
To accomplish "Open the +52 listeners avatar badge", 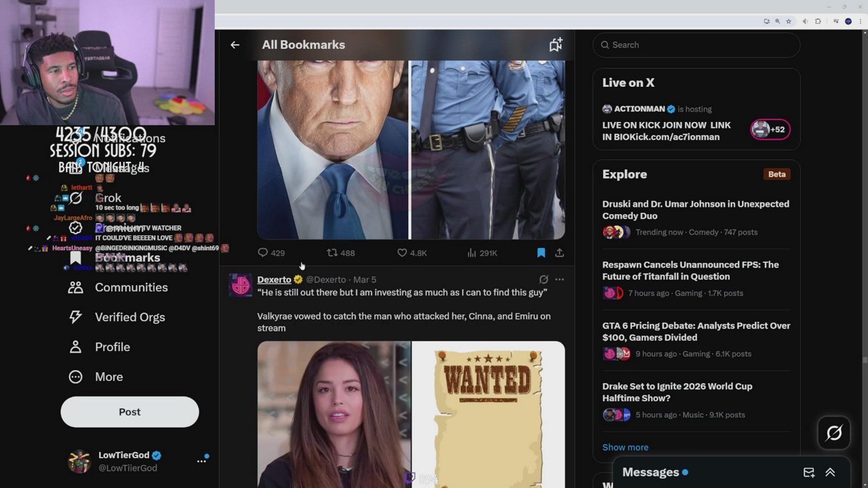I will point(770,129).
